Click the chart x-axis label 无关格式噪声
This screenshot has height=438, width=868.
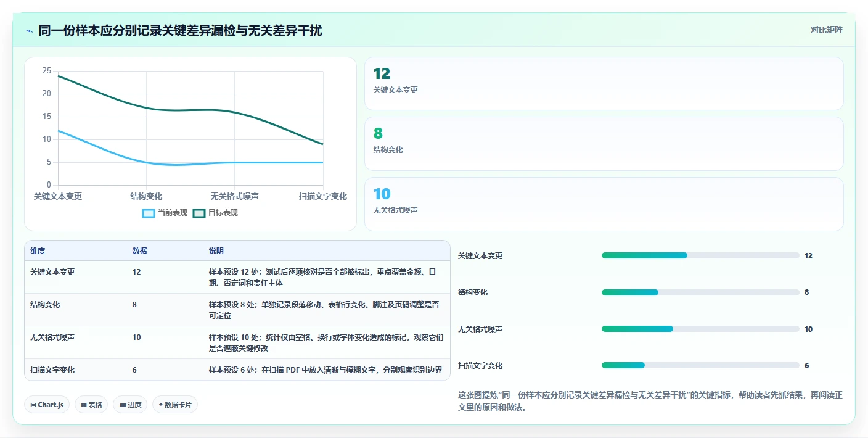pos(234,196)
